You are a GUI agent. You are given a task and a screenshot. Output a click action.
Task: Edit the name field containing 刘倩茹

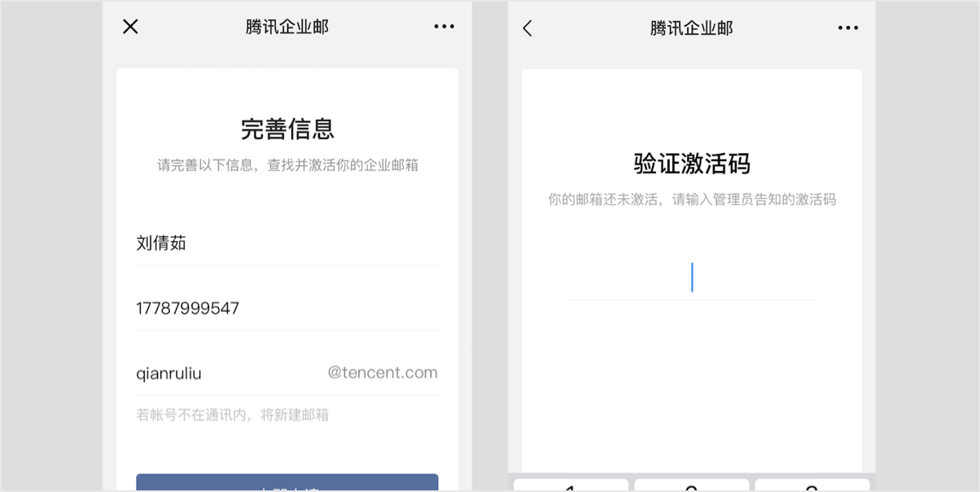(287, 243)
